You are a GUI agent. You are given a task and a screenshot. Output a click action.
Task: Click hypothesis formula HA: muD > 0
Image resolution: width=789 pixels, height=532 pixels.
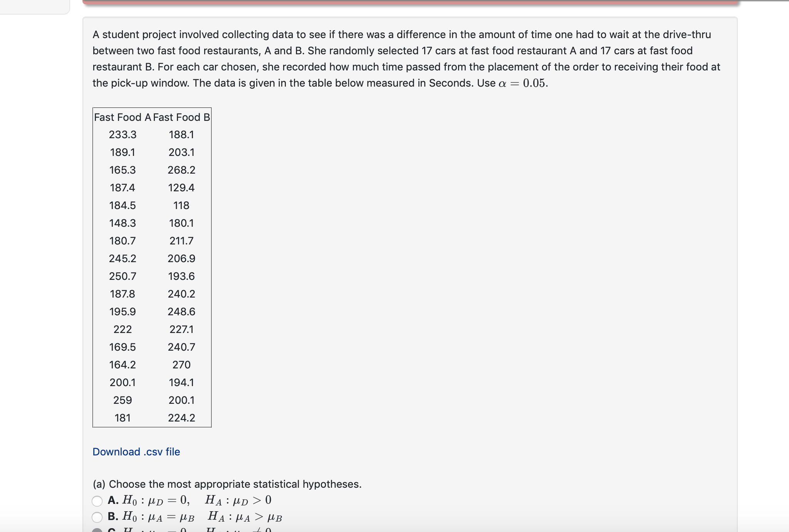tap(238, 500)
